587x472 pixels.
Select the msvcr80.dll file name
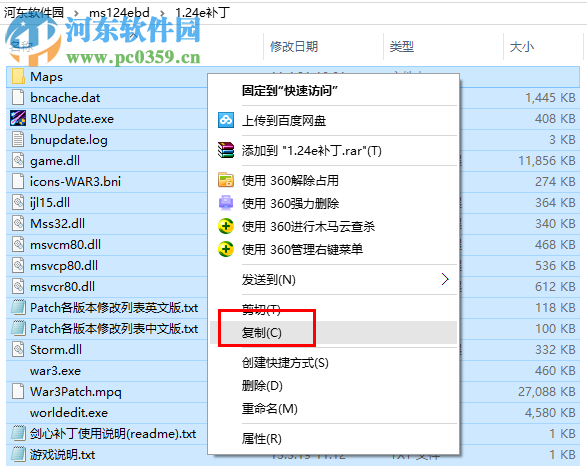pyautogui.click(x=62, y=287)
